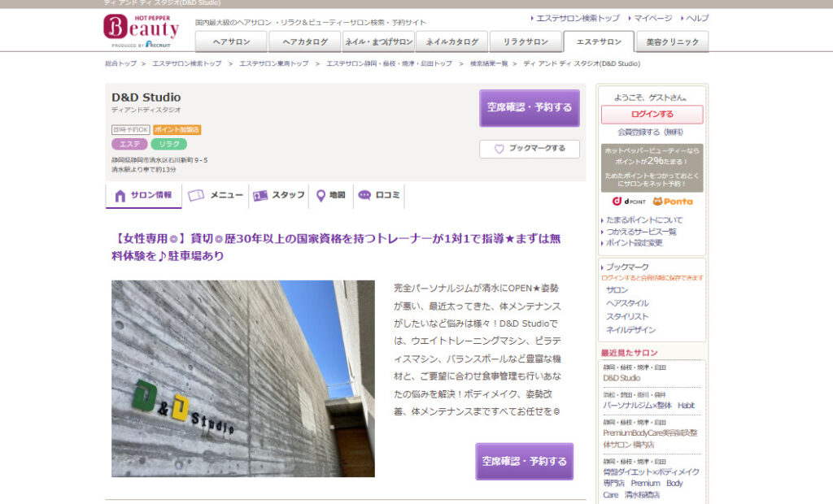Open D&D Studio in recently viewed salons
Viewport: 833px width, 504px height.
[x=621, y=378]
